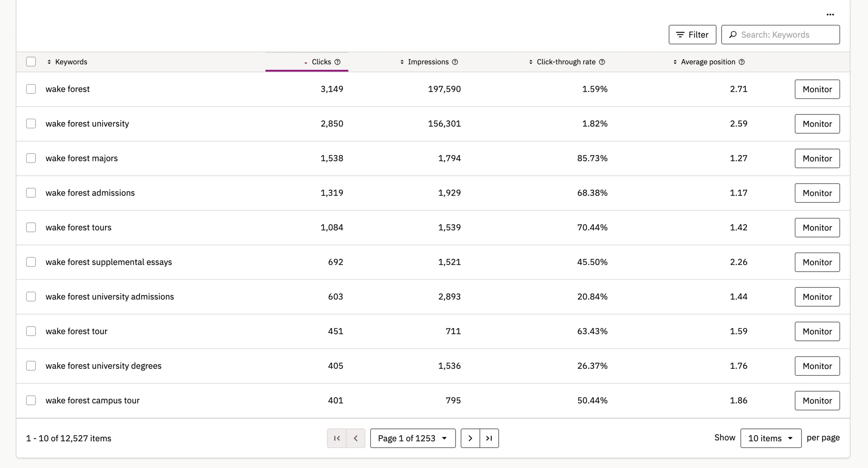
Task: Select the wake forest majors checkbox
Action: 31,158
